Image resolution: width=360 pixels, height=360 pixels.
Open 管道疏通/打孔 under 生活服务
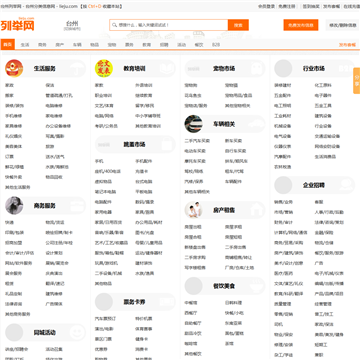tap(59, 95)
